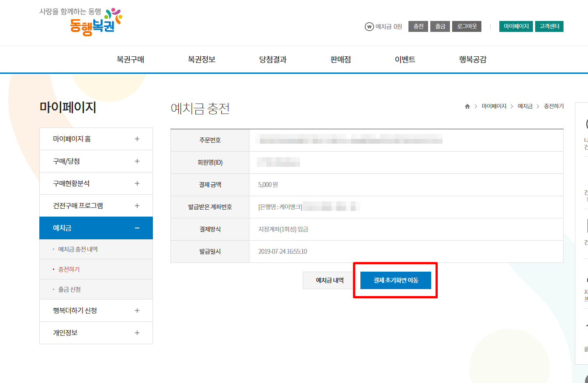Click the 지정계좌(1회성) 입금 value

click(x=283, y=229)
